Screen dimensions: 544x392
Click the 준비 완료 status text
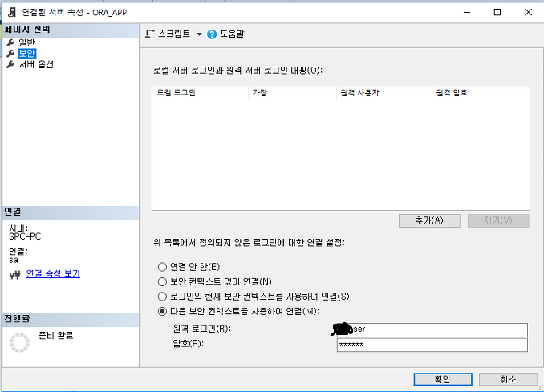(56, 336)
